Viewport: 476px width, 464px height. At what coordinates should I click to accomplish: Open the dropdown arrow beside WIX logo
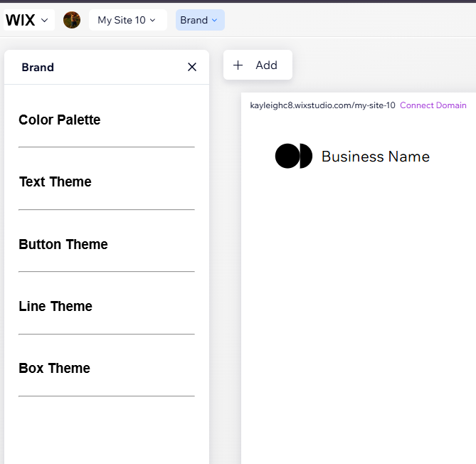point(45,21)
